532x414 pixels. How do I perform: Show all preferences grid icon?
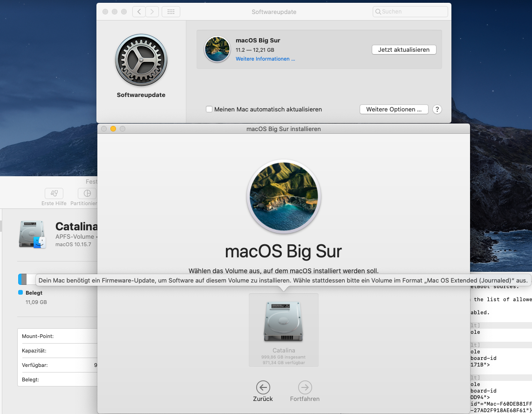pos(171,12)
